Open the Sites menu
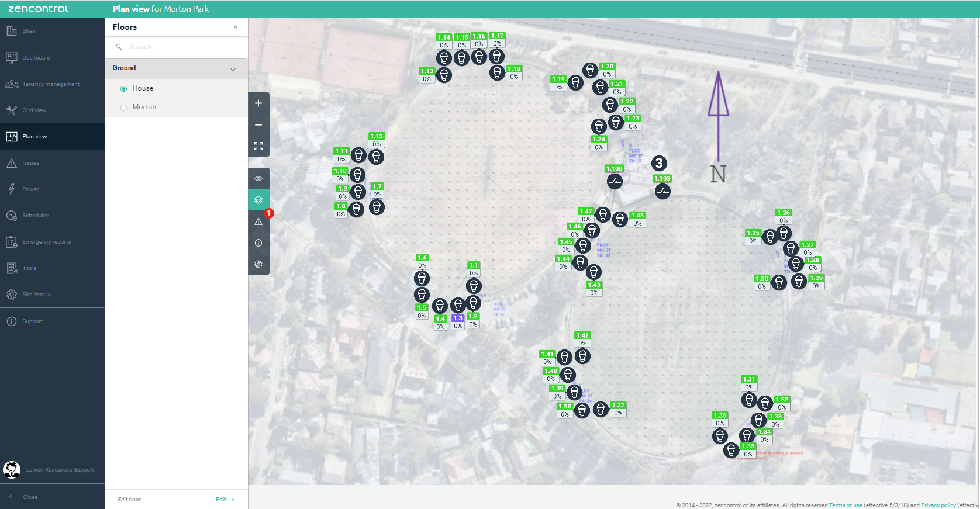 [52, 31]
